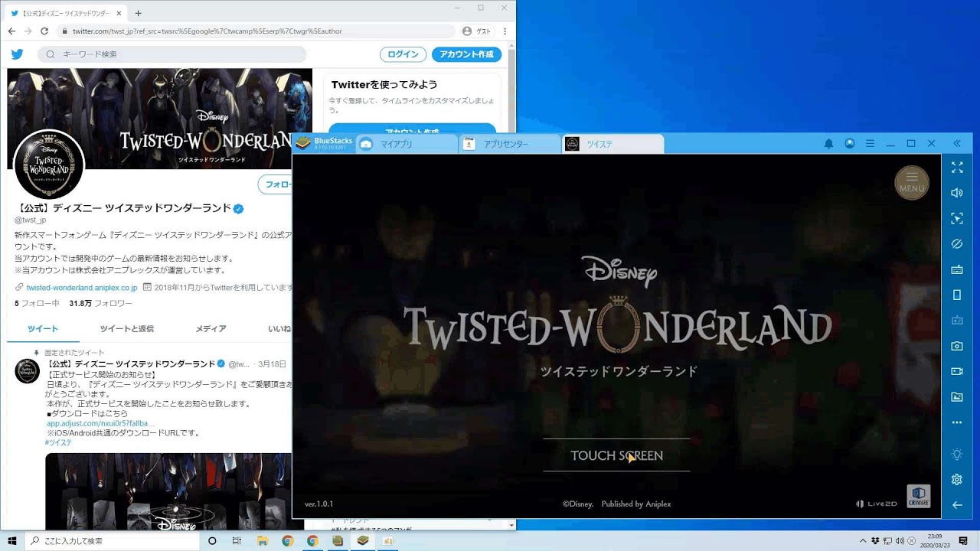Screen dimensions: 980x551
Task: Click the pinned tweet author avatar
Action: coord(27,370)
